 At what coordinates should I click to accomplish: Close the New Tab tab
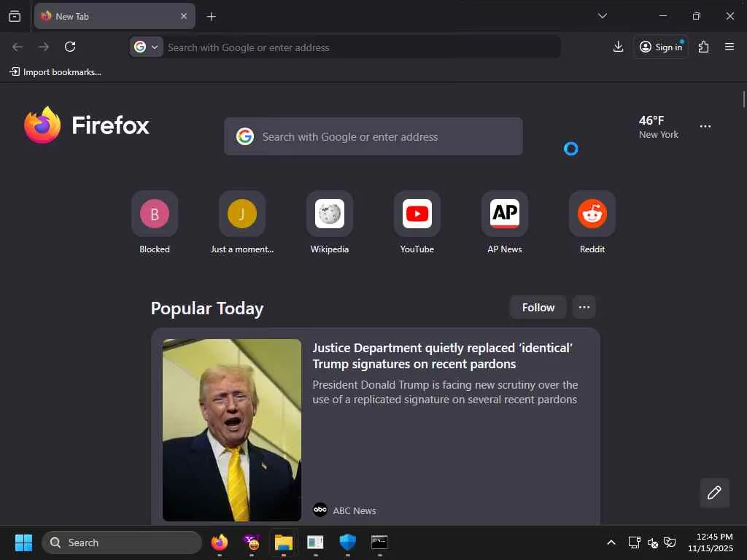click(183, 16)
